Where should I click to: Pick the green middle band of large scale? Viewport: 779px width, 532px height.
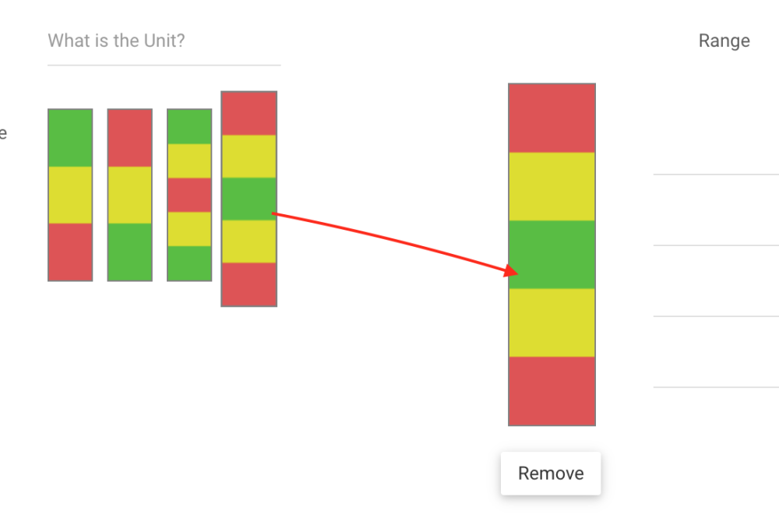(x=552, y=255)
